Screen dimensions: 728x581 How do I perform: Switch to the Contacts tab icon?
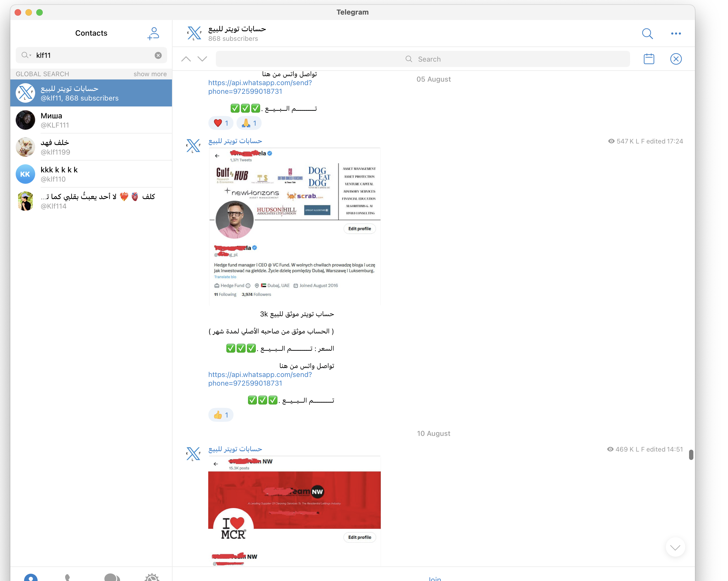click(x=31, y=577)
